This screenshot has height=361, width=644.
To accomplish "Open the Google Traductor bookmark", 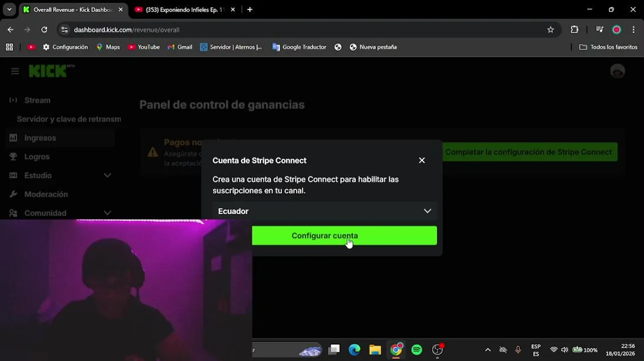I will [299, 47].
